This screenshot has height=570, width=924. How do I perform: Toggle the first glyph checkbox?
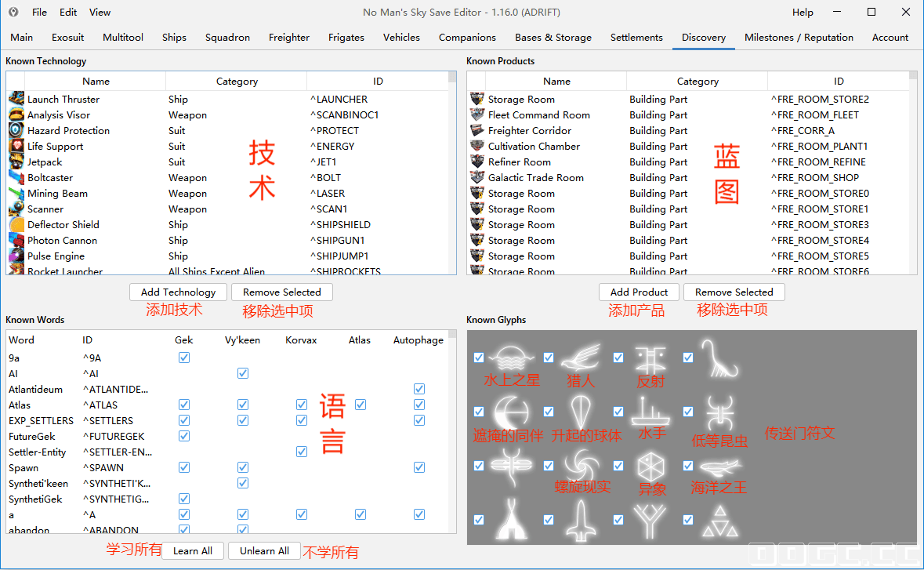point(479,358)
